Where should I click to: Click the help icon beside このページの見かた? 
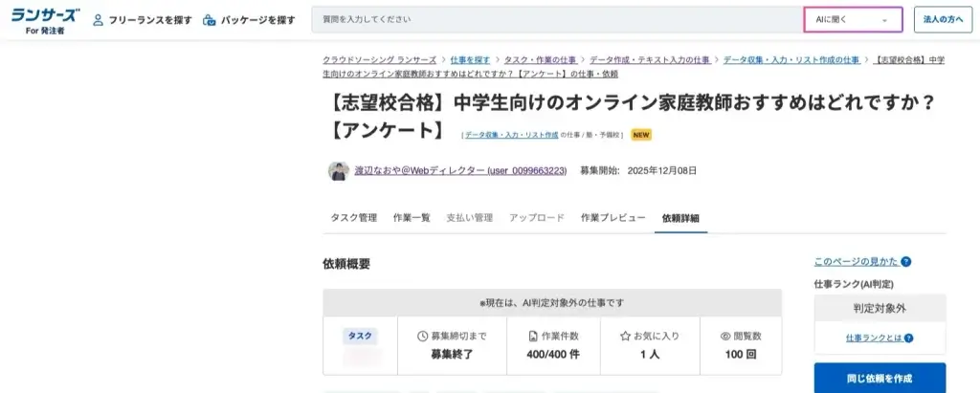(x=906, y=262)
